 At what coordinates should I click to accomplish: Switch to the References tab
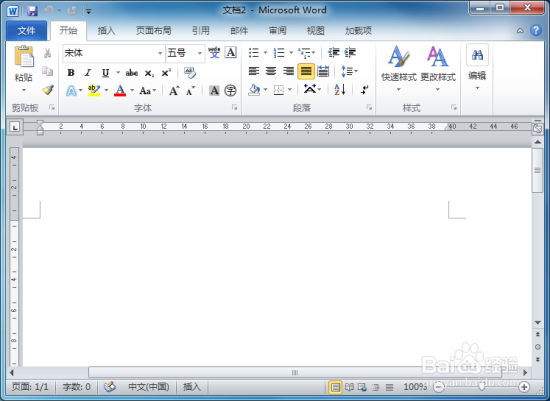[201, 31]
